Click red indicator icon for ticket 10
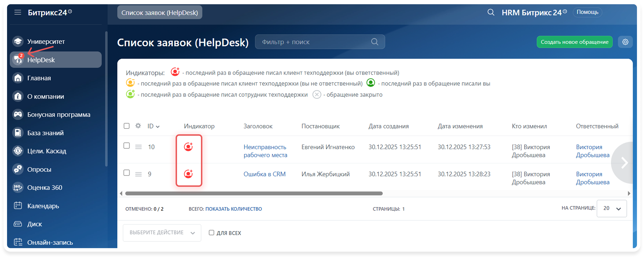This screenshot has height=258, width=644. (188, 147)
